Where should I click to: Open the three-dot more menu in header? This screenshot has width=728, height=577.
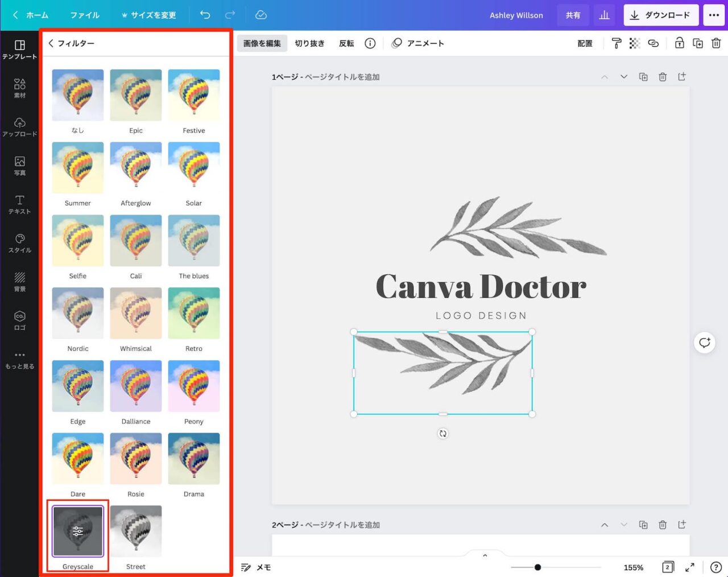point(714,15)
